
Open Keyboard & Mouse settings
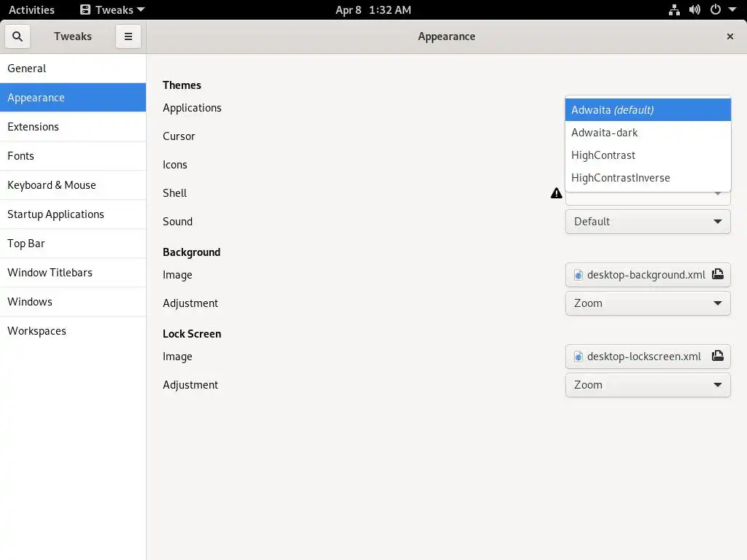coord(73,184)
